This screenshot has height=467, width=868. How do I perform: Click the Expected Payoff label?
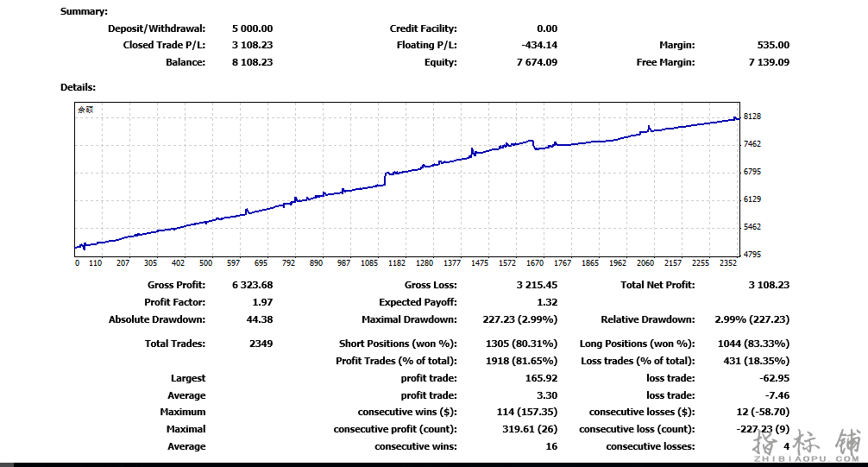coord(418,302)
